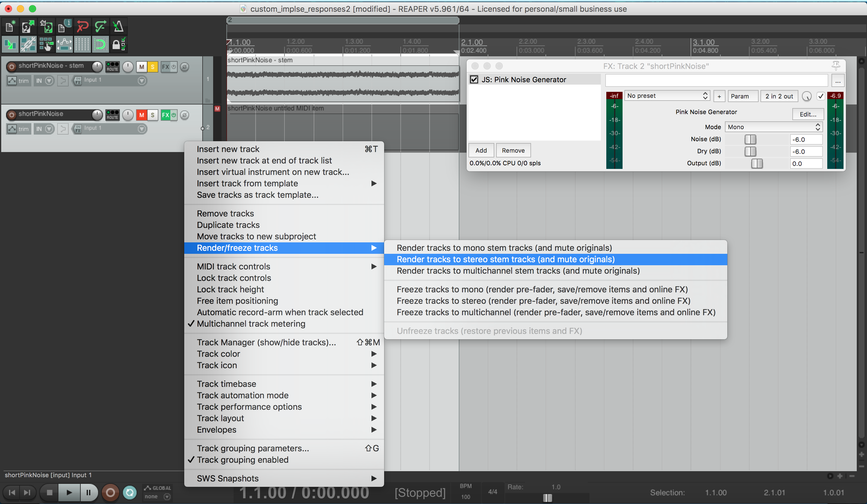Viewport: 867px width, 504px height.
Task: Click the Remove button in FX window
Action: [x=513, y=150]
